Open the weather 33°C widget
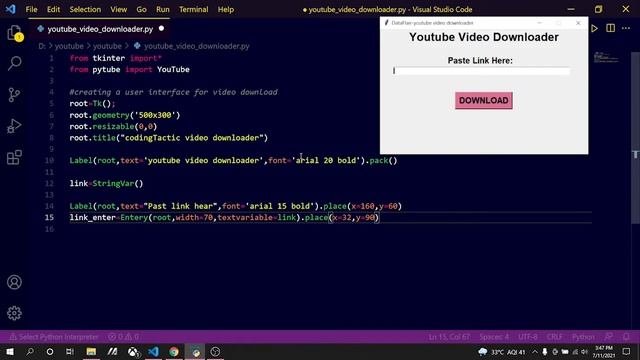 pyautogui.click(x=501, y=351)
